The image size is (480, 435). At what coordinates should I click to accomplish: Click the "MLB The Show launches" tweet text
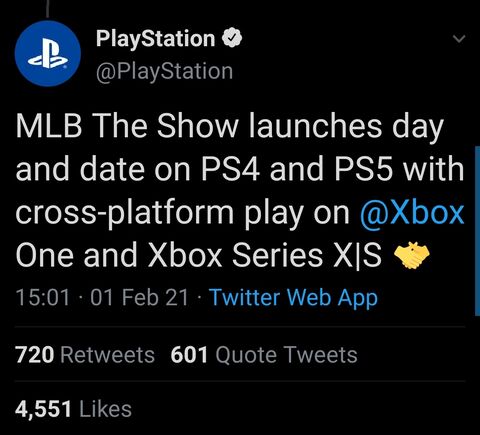tap(199, 127)
